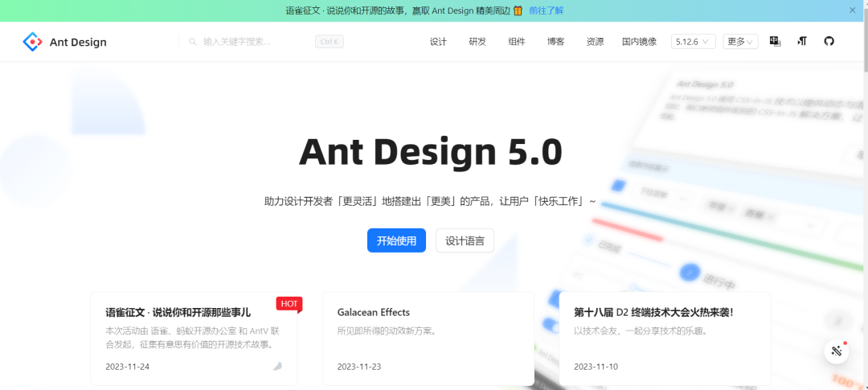Click the 设计语言 button
Viewport: 868px width, 390px height.
click(x=465, y=240)
